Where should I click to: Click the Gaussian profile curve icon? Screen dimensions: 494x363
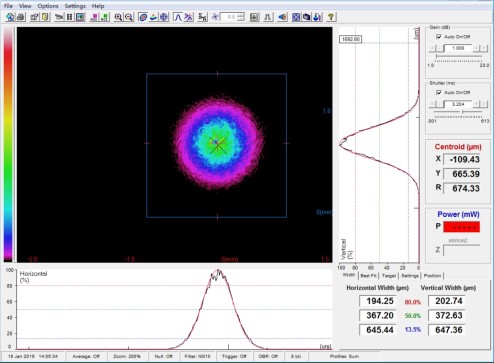pyautogui.click(x=178, y=17)
